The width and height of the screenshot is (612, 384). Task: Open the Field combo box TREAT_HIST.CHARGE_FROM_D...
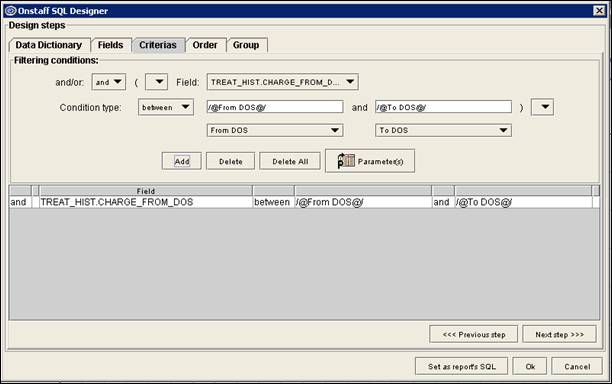(x=282, y=82)
